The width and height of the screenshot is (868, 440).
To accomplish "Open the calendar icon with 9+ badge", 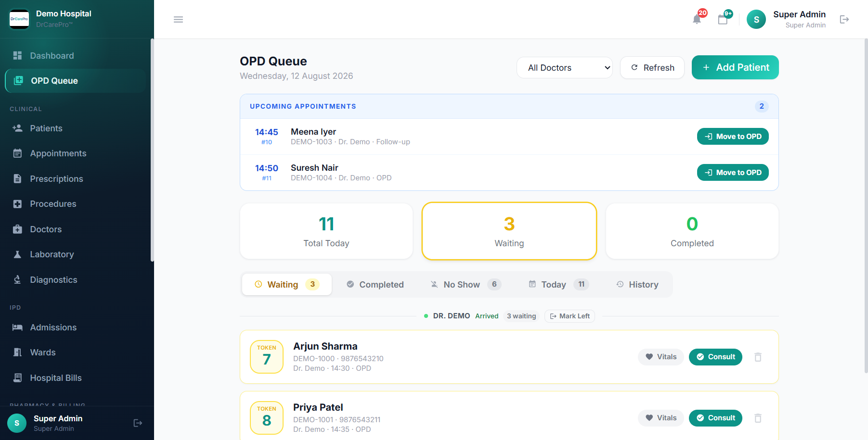I will tap(723, 19).
